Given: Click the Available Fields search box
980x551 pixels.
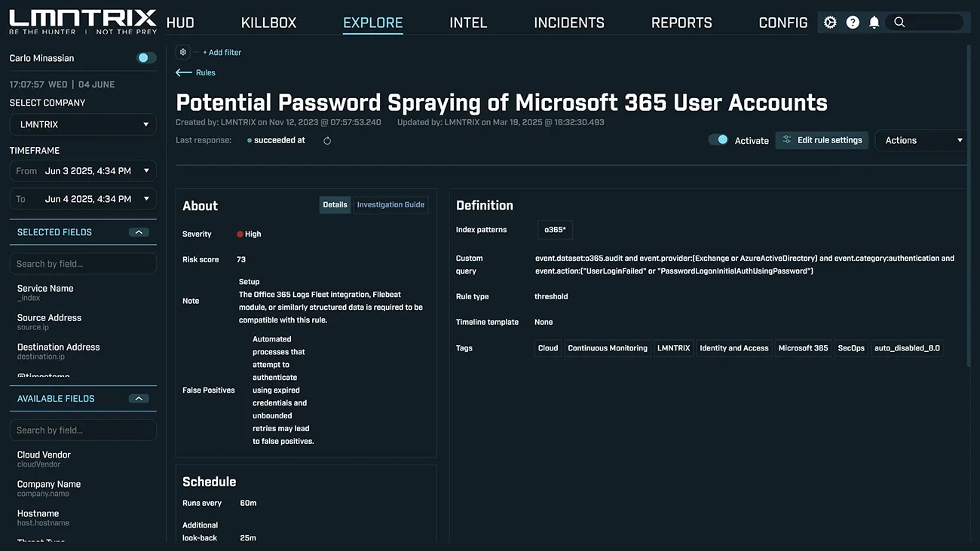Looking at the screenshot, I should 83,430.
